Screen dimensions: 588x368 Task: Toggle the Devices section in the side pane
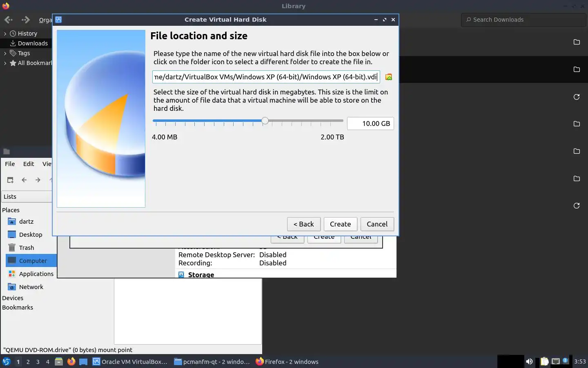13,298
